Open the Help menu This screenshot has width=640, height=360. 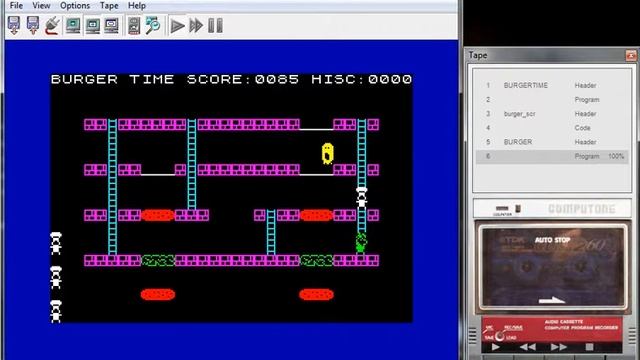tap(137, 6)
